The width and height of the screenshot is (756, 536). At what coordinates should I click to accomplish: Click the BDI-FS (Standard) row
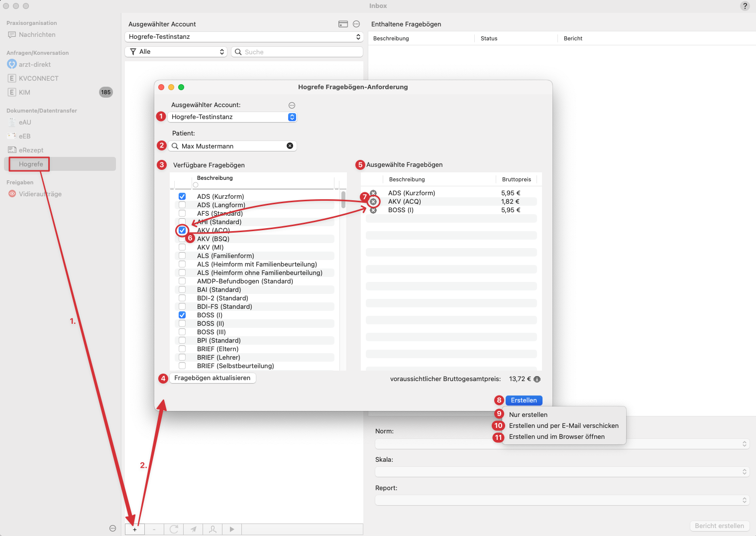254,306
